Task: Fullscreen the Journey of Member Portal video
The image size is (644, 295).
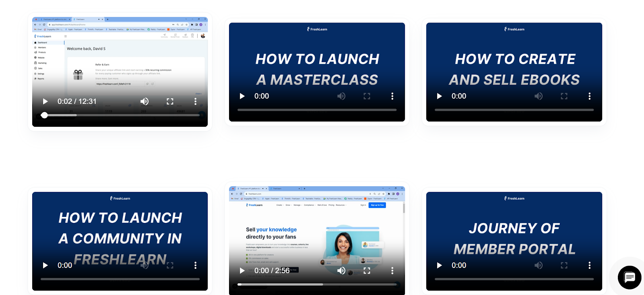Action: click(x=564, y=265)
